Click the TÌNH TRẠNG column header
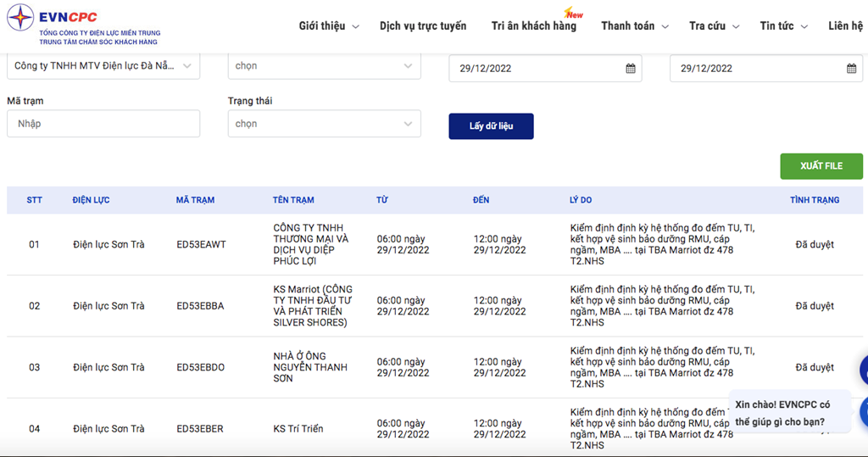868x457 pixels. point(815,200)
